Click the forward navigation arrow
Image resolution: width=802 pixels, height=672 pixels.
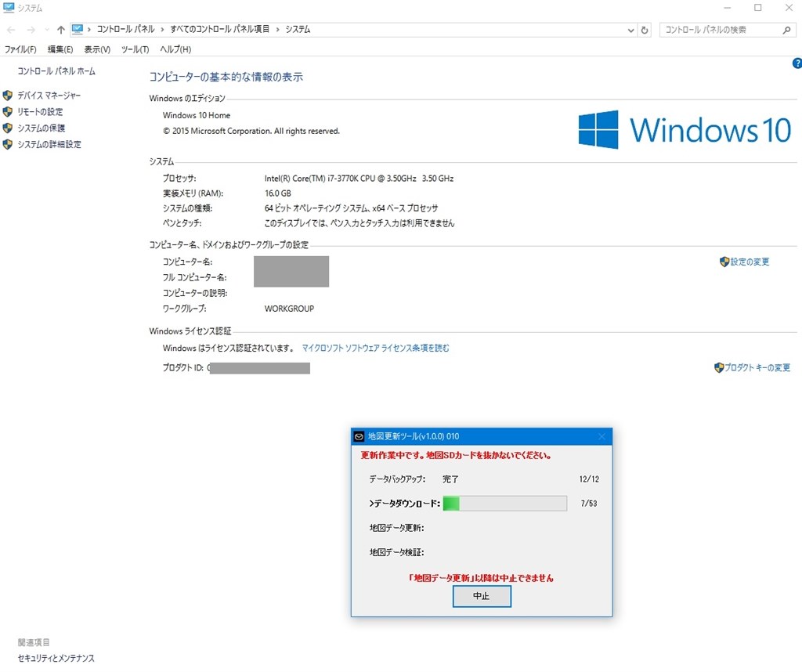[31, 31]
